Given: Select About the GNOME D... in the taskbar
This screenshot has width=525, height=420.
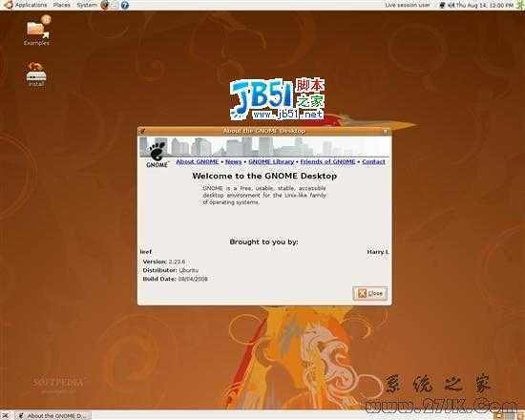Looking at the screenshot, I should (53, 415).
